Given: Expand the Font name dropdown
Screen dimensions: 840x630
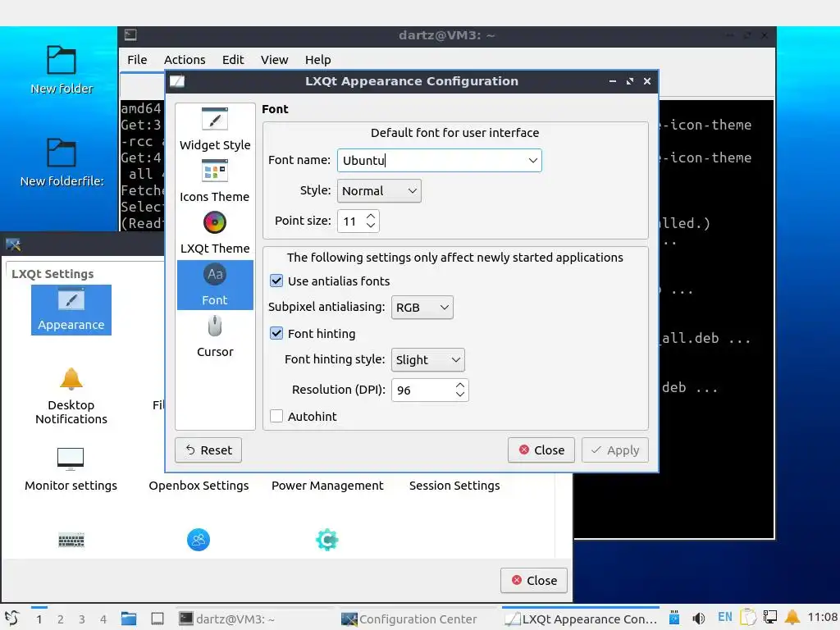Looking at the screenshot, I should coord(532,160).
